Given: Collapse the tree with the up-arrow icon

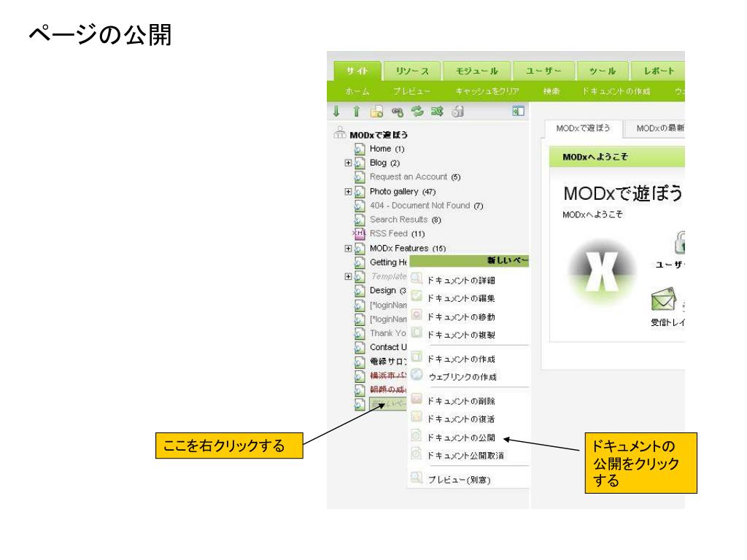Looking at the screenshot, I should [x=356, y=112].
